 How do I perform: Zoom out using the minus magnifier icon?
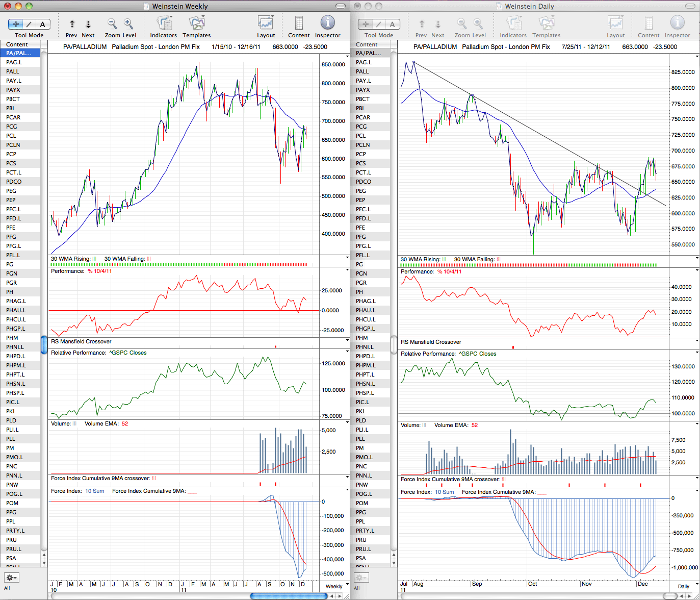[x=112, y=23]
